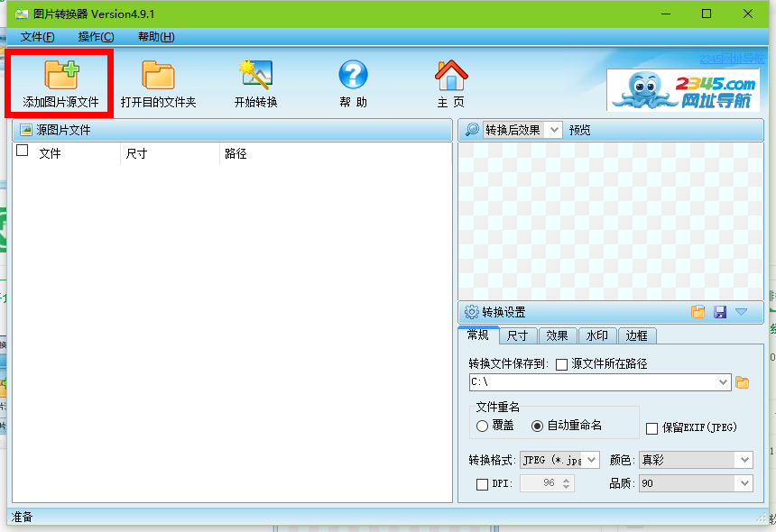Click the 预览 label
Viewport: 776px width, 532px height.
(579, 130)
